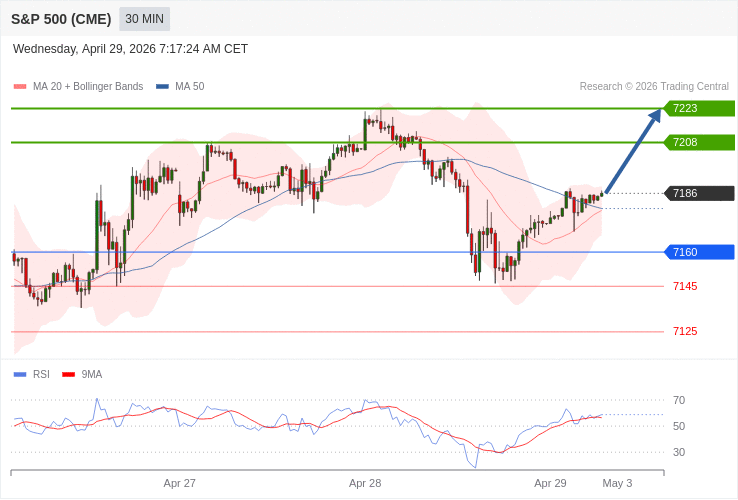This screenshot has width=738, height=500.
Task: Click the MA 20 + Bollinger Bands legend swatch
Action: coord(20,87)
